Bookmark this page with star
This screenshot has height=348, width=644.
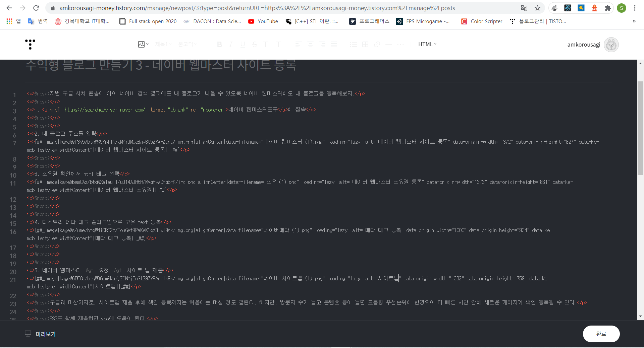[538, 8]
